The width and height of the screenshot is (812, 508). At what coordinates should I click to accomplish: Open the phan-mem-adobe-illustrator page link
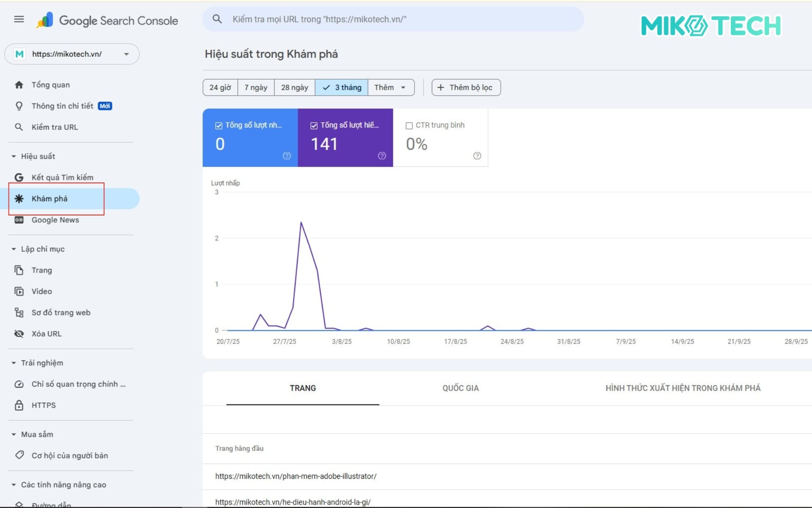click(x=296, y=476)
